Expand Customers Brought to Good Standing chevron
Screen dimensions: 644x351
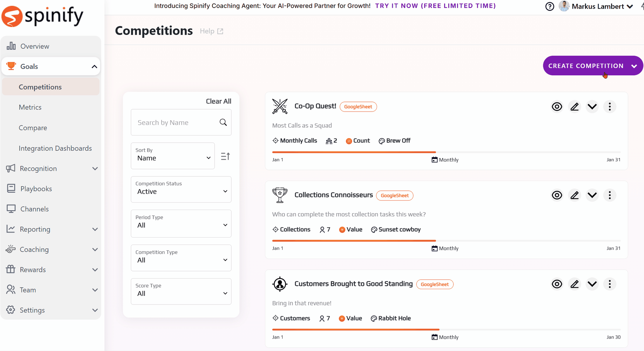tap(592, 284)
